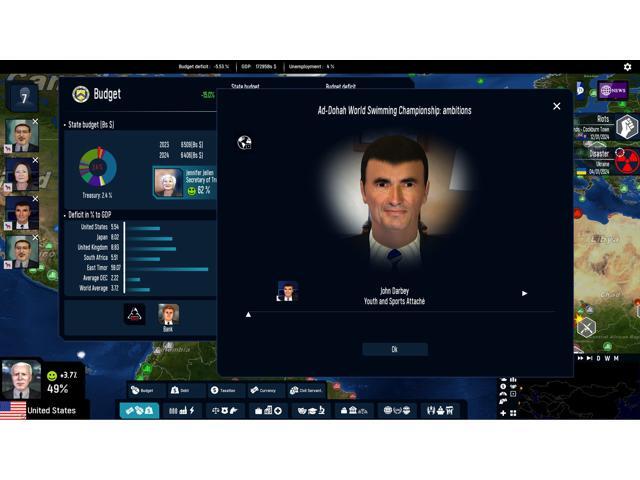The width and height of the screenshot is (640, 480).
Task: Dismiss the fourth character portrait notification
Action: pos(35,237)
